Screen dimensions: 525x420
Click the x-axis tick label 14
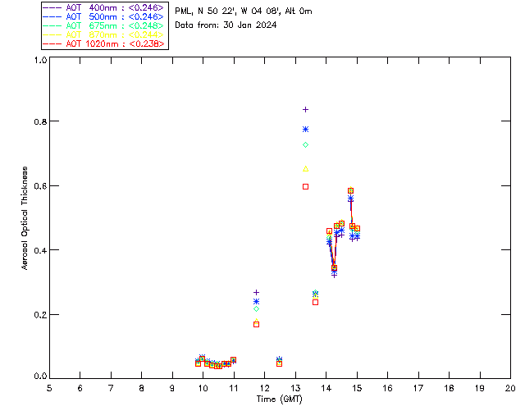326,388
